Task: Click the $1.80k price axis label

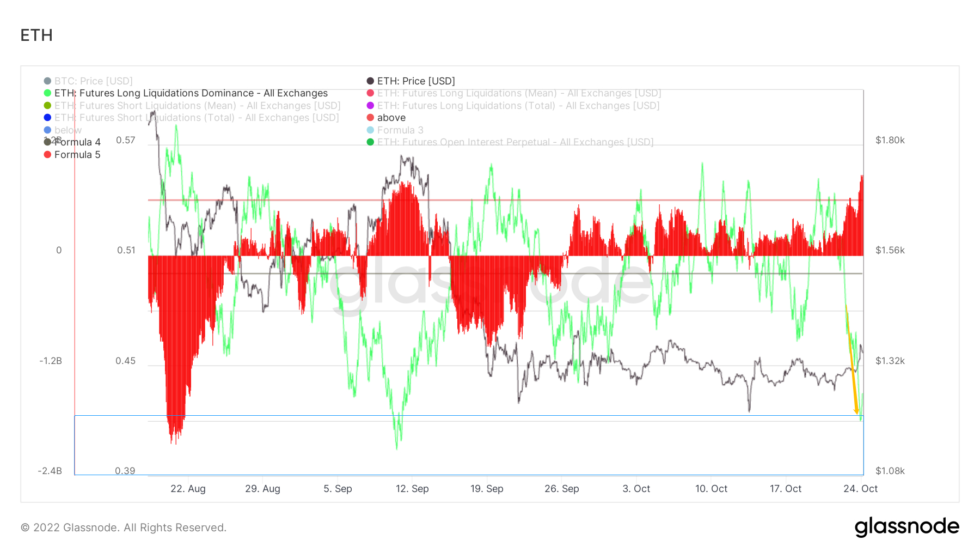Action: coord(890,140)
